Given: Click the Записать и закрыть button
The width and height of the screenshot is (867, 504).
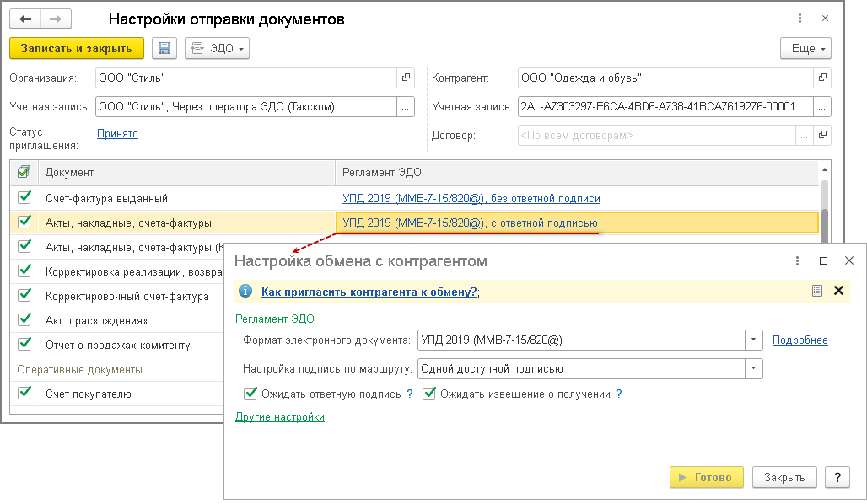Looking at the screenshot, I should [76, 49].
